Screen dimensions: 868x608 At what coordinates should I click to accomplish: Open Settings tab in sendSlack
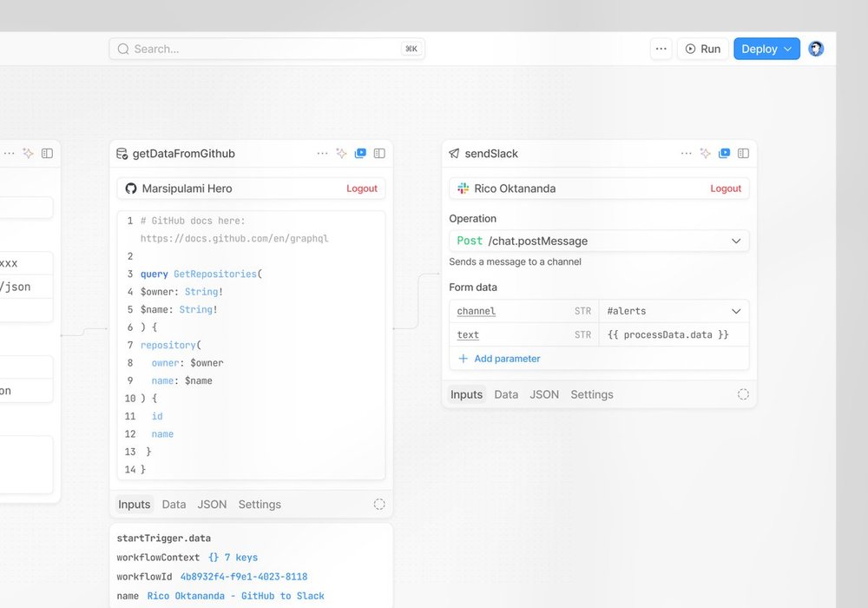[592, 394]
